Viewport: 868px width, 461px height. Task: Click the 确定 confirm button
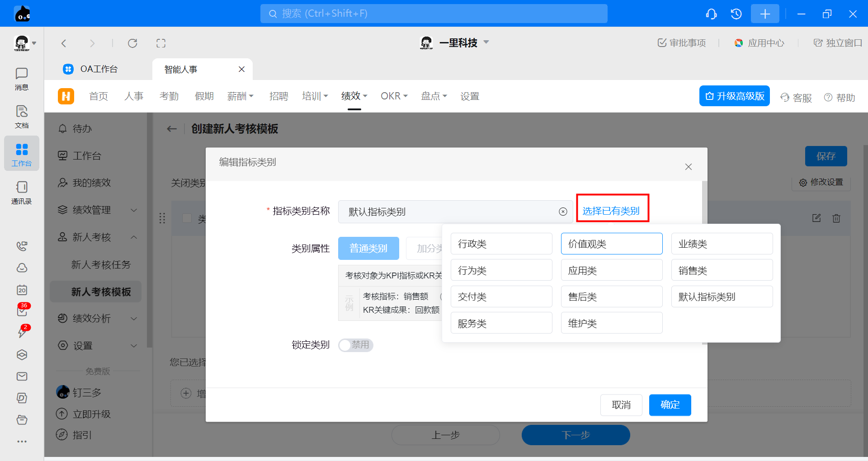point(670,405)
